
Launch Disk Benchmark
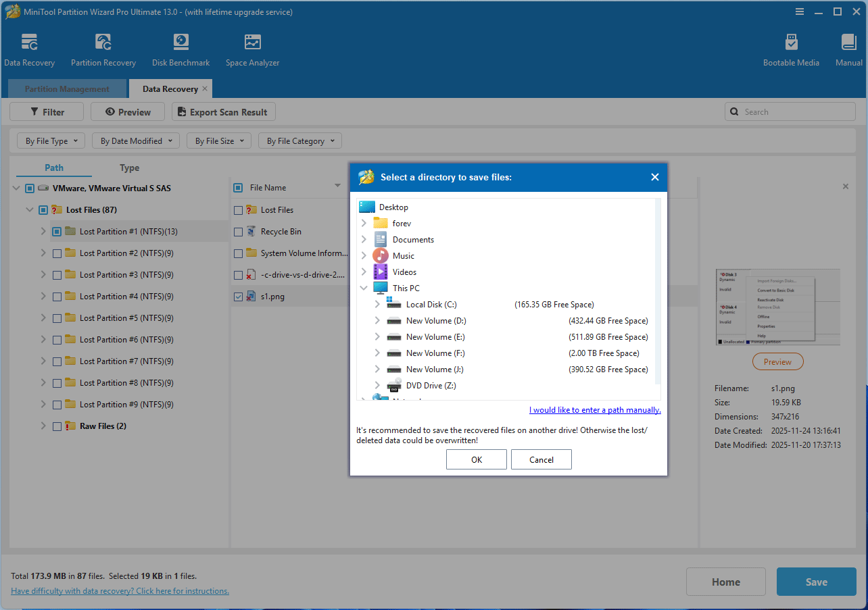point(180,49)
